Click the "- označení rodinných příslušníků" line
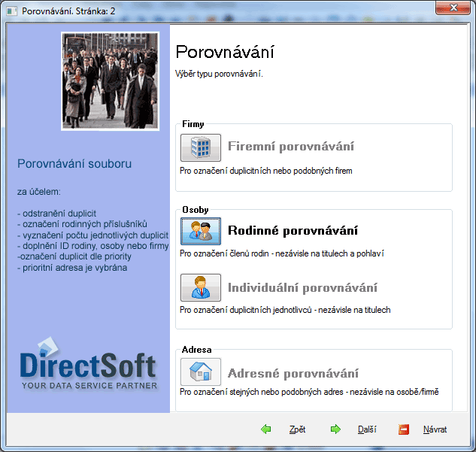This screenshot has height=452, width=476. coord(82,224)
